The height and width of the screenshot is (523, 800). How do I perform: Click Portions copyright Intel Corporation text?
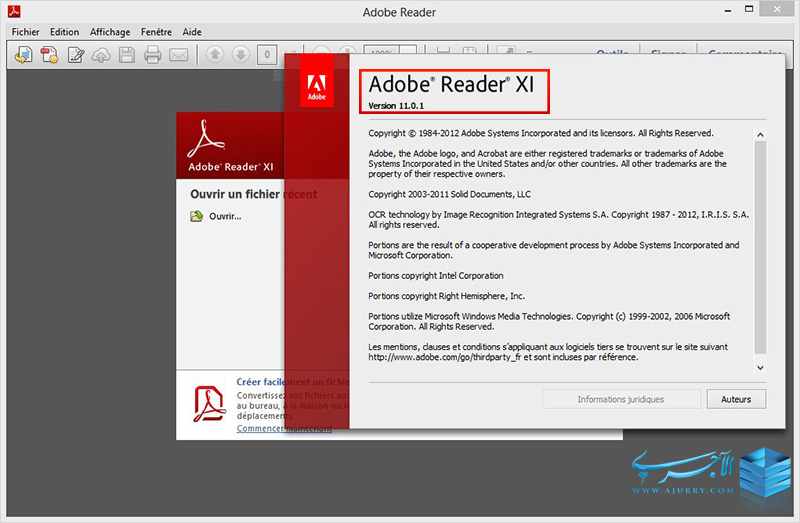[436, 276]
